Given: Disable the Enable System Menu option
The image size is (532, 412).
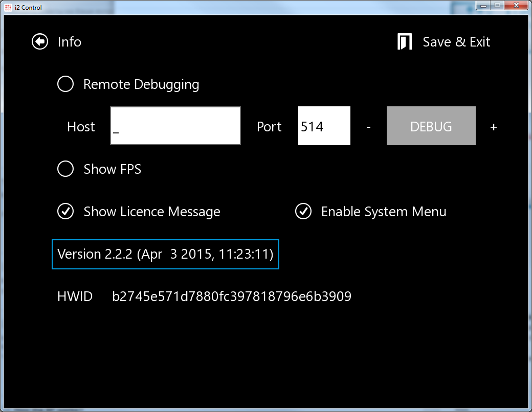Looking at the screenshot, I should click(x=303, y=211).
